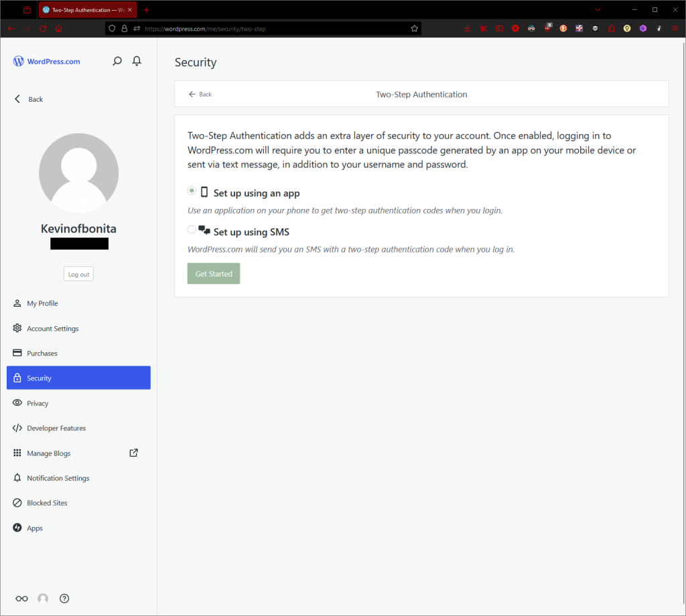The image size is (686, 616).
Task: Go Back using sidebar chevron
Action: click(x=18, y=99)
